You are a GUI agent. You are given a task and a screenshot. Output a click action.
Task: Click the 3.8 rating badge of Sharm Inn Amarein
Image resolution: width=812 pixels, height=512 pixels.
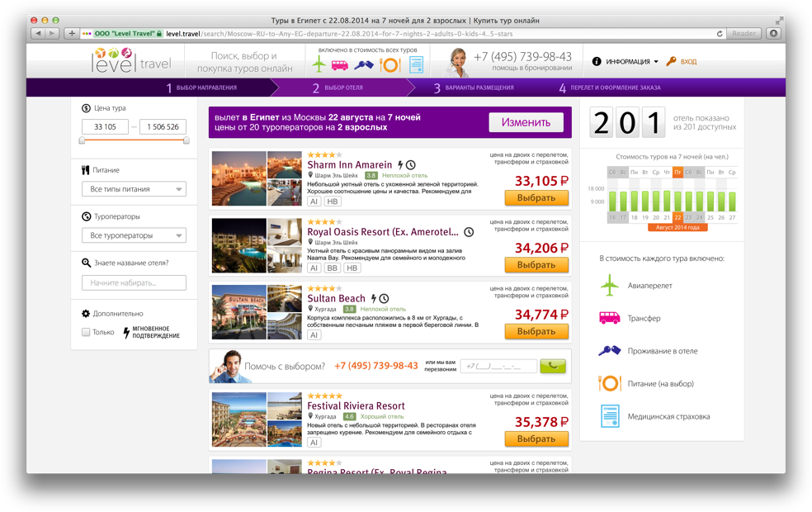pyautogui.click(x=371, y=176)
